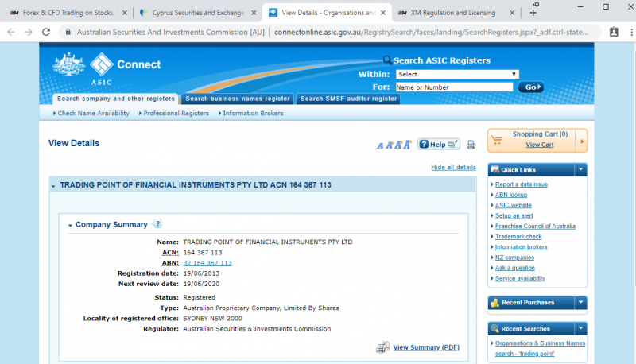
Task: Open Professional Registers menu
Action: pyautogui.click(x=174, y=114)
